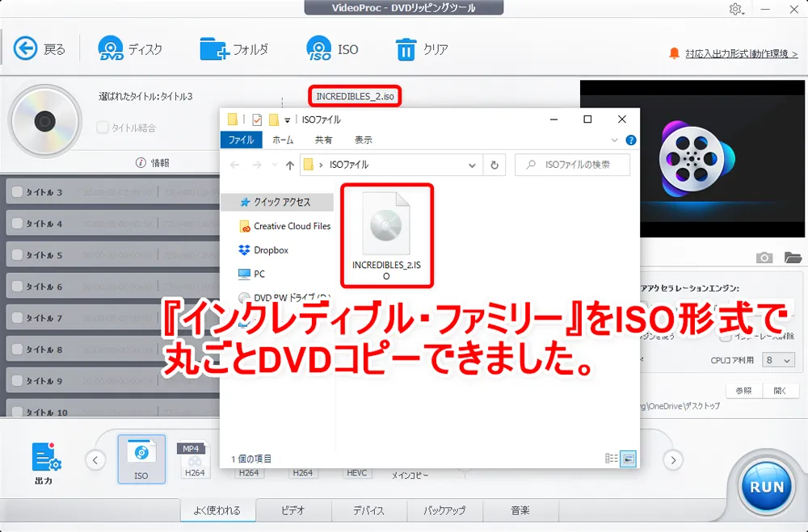Check the タイトル 8 row checkbox
The image size is (808, 532).
(17, 350)
